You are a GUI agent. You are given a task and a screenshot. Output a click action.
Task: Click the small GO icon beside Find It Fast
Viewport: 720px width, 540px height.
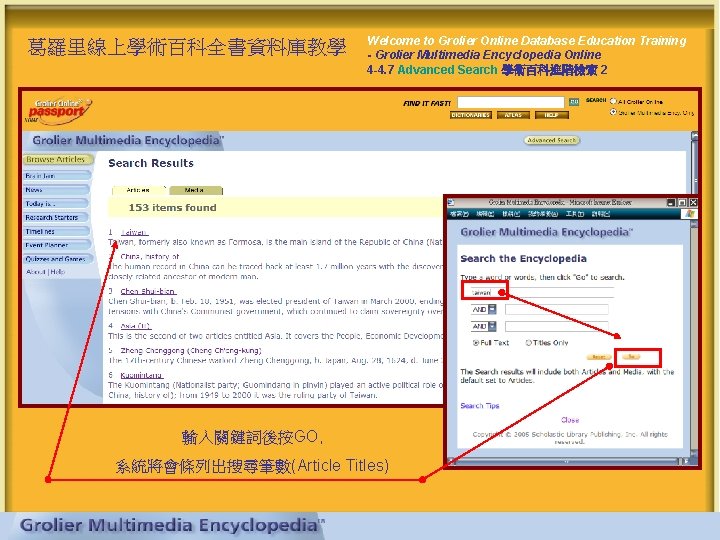pos(574,102)
